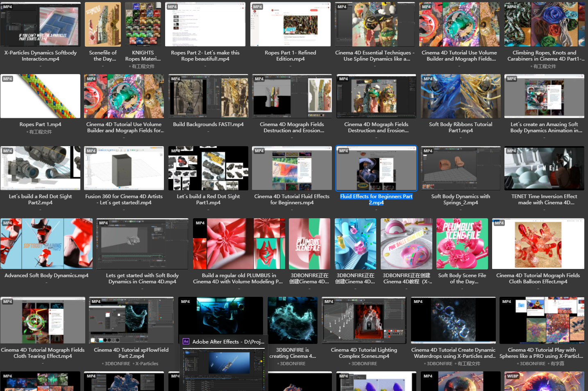Select the Ropes Part 1.mp4 rope thumbnail

click(x=41, y=97)
